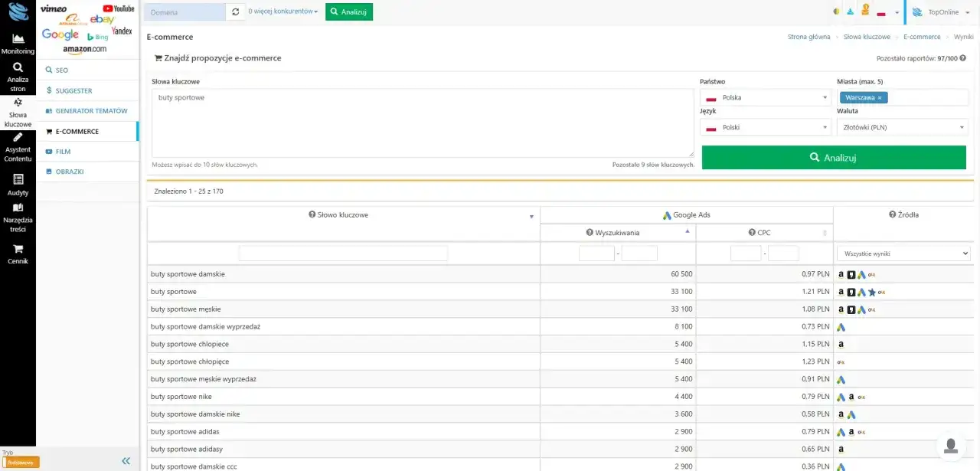Collapse the sidebar with double chevron
Viewport: 980px width, 471px height.
pos(126,461)
